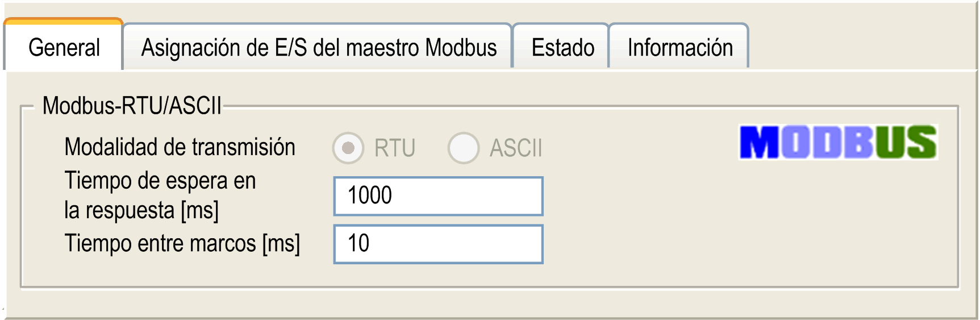This screenshot has height=320, width=980.
Task: Click the green US letters of the logo
Action: [906, 142]
